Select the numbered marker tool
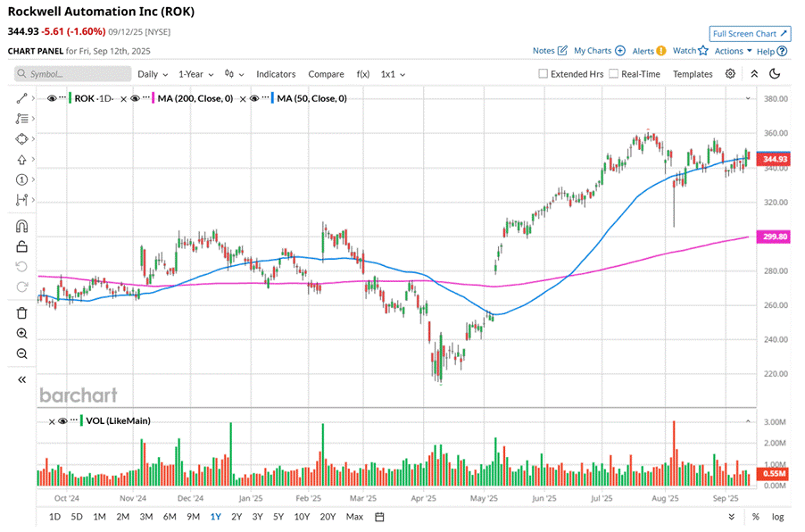805x532 pixels. point(21,179)
